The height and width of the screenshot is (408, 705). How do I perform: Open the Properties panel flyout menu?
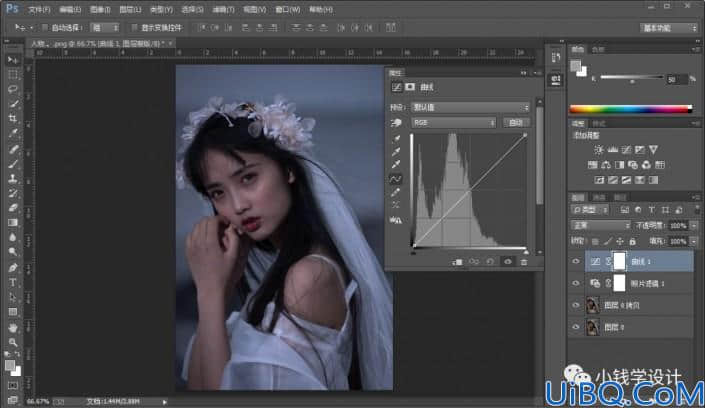point(537,73)
